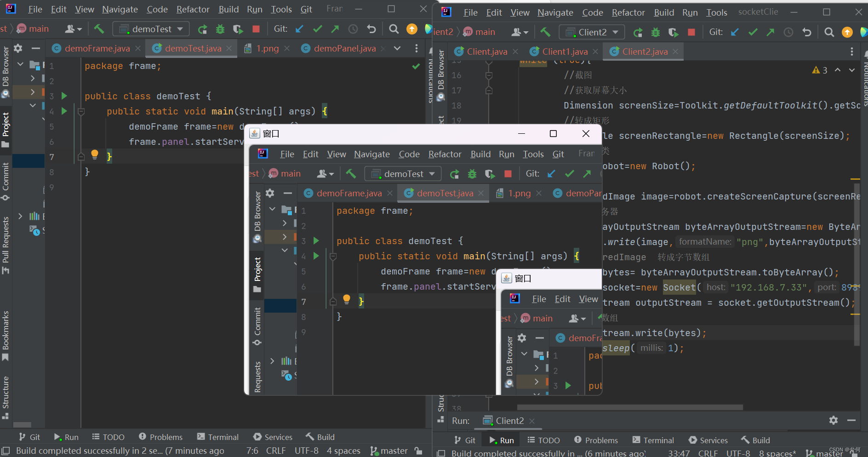Open Services tool button in Client2 window
868x457 pixels.
[x=708, y=440]
